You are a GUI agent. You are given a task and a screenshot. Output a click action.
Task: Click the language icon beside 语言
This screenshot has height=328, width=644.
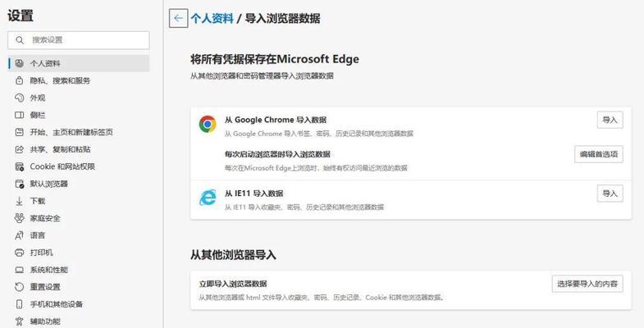[20, 235]
